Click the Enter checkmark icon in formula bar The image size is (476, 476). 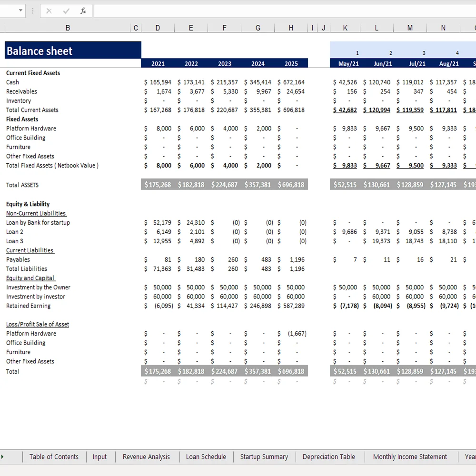66,11
